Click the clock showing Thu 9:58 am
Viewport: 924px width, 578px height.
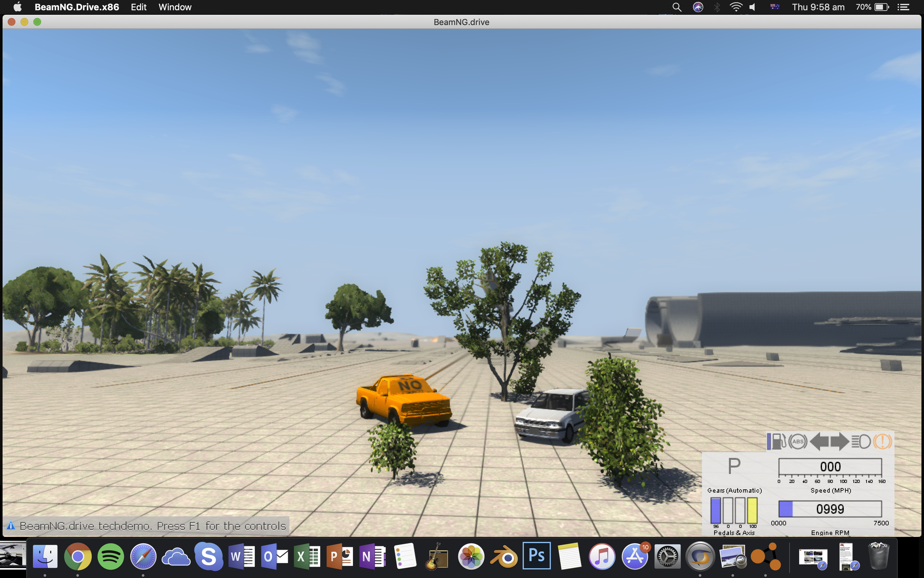818,7
